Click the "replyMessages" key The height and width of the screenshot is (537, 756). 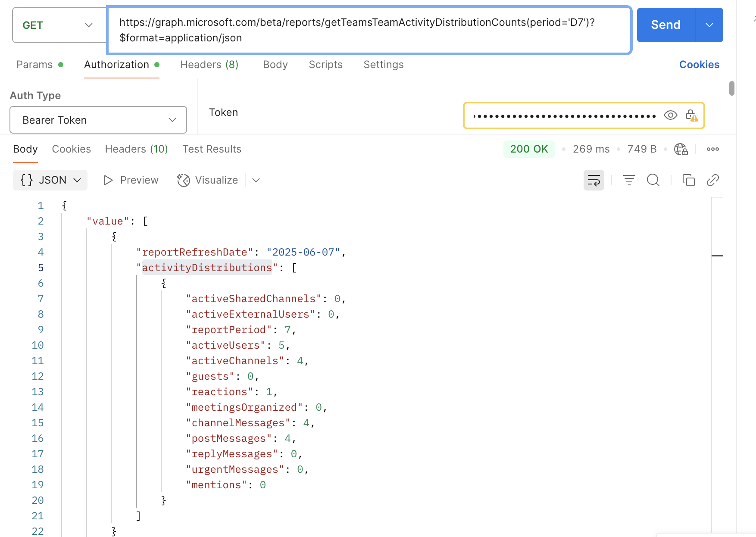(232, 454)
